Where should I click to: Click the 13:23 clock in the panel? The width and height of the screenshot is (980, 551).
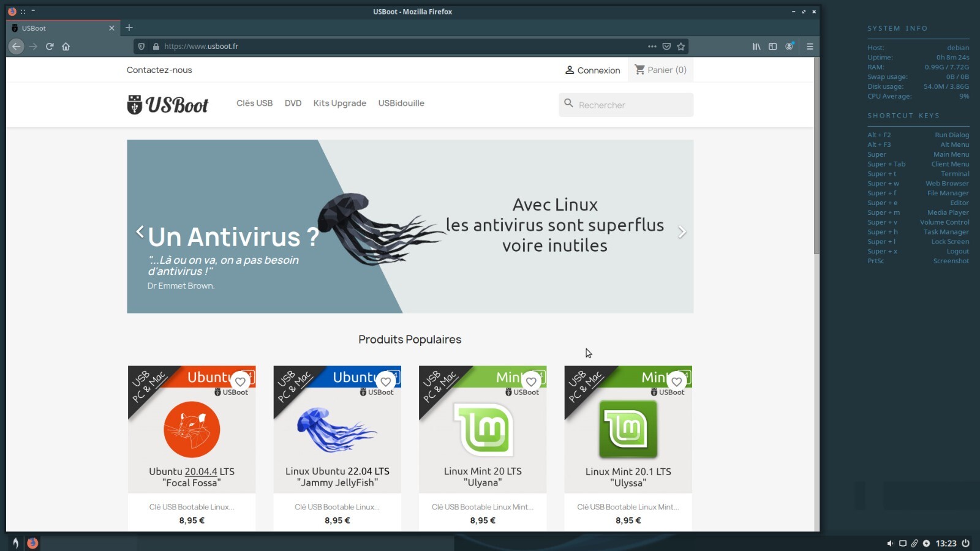click(946, 543)
